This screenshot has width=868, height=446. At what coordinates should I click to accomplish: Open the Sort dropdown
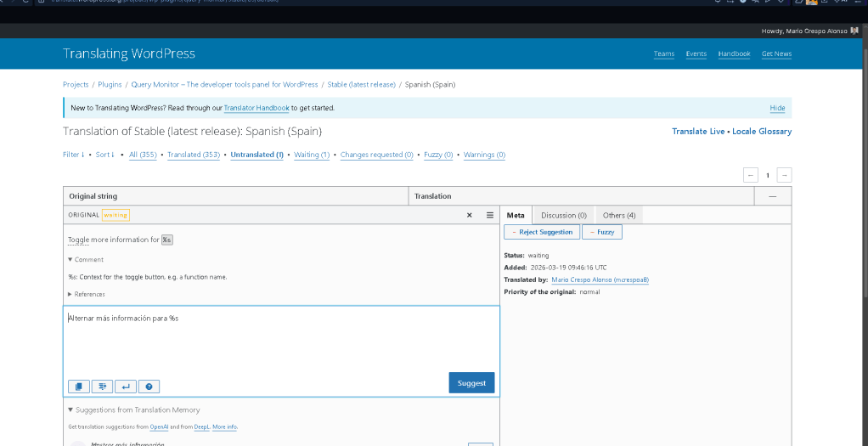[x=104, y=155]
